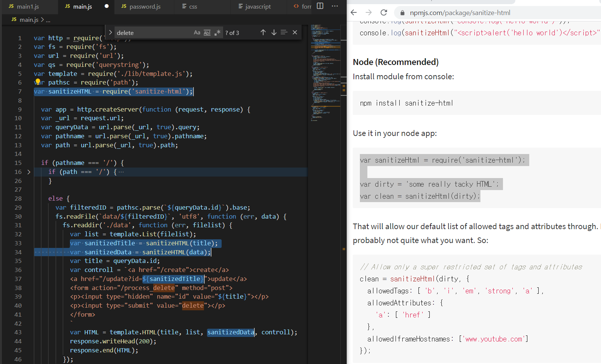The height and width of the screenshot is (364, 601).
Task: Open the editor More Actions menu
Action: [x=335, y=6]
